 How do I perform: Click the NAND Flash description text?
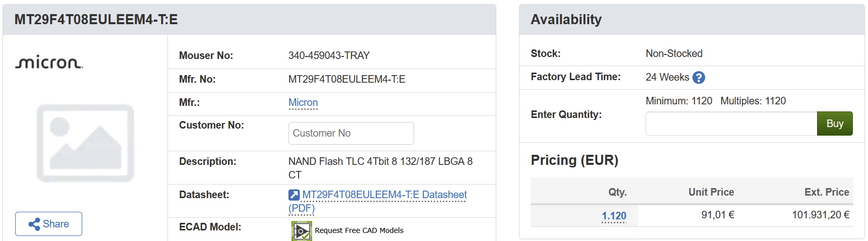pyautogui.click(x=380, y=162)
